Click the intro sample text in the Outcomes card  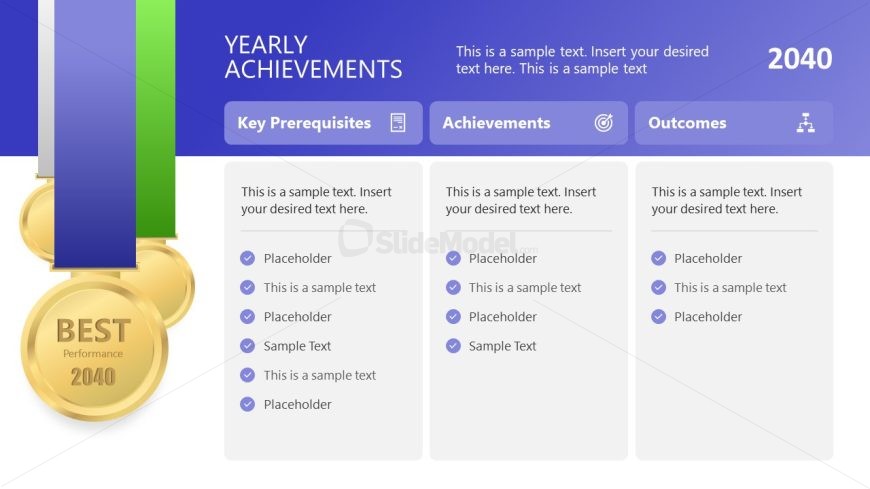pos(727,200)
